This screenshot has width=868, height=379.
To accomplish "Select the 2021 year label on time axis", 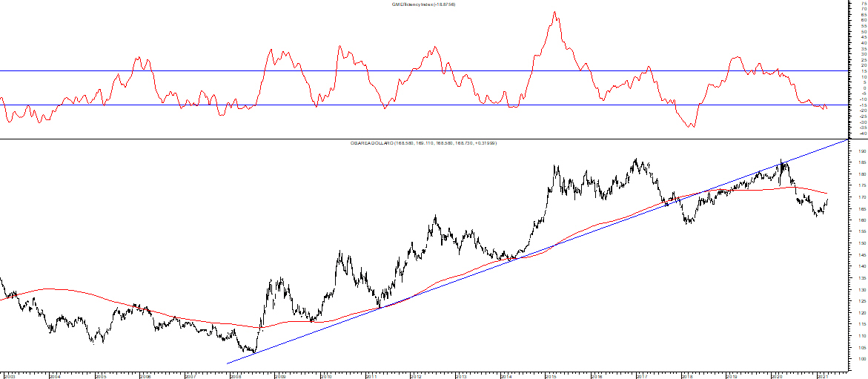I will click(x=822, y=376).
